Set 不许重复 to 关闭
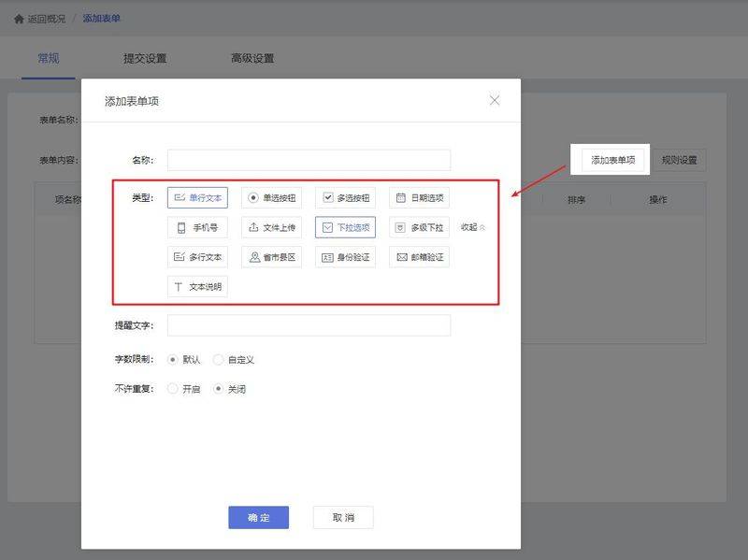Viewport: 748px width, 560px height. (x=218, y=389)
